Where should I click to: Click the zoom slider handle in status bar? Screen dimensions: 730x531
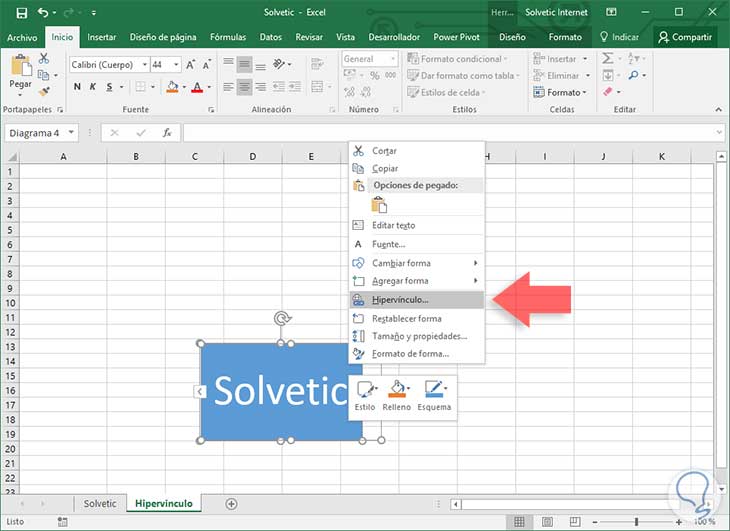pyautogui.click(x=636, y=522)
